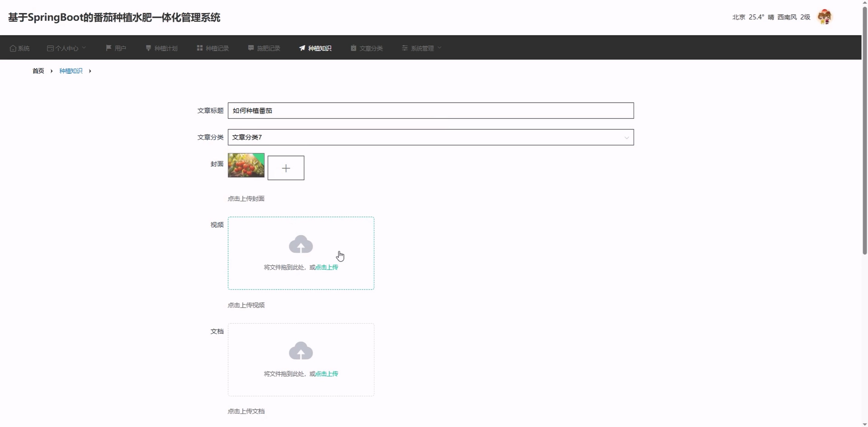This screenshot has width=868, height=427.
Task: Click 点击上传 link in document area
Action: pos(327,373)
